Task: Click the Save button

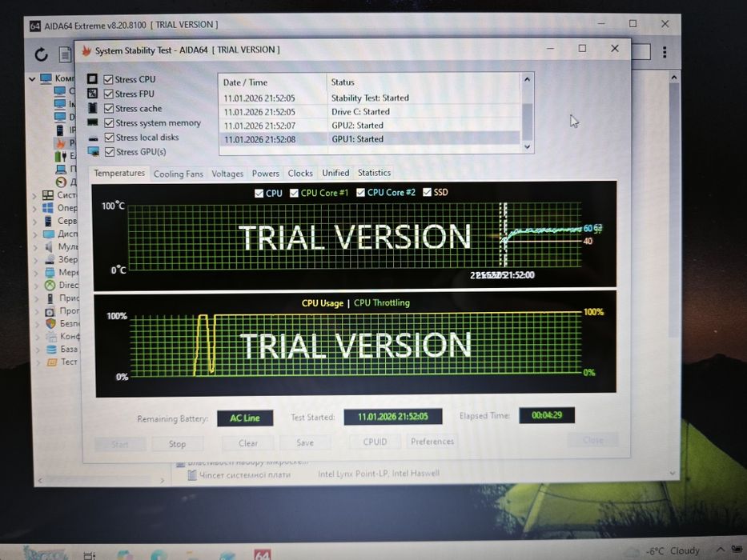Action: [x=305, y=443]
